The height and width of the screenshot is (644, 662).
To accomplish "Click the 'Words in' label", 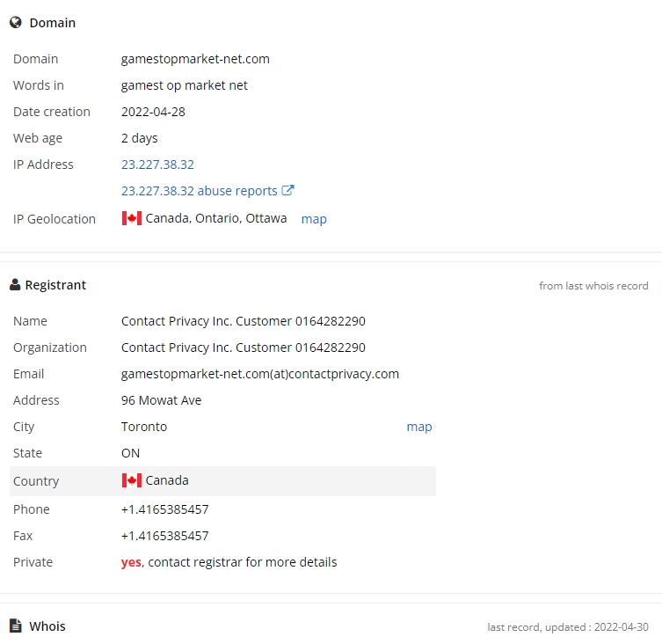I will [39, 85].
